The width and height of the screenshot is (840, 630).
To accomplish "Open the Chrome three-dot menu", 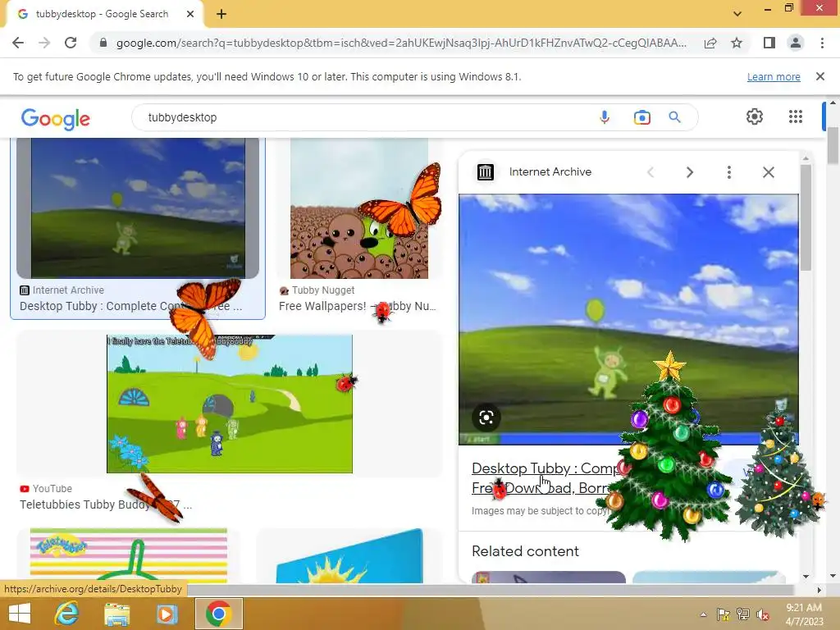I will point(822,43).
